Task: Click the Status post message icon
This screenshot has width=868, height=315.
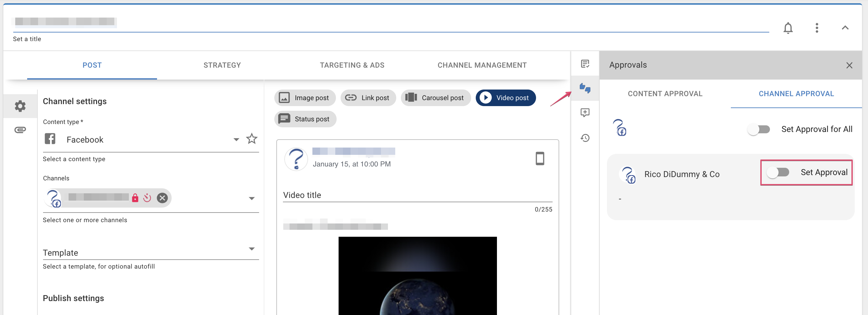Action: (x=284, y=119)
